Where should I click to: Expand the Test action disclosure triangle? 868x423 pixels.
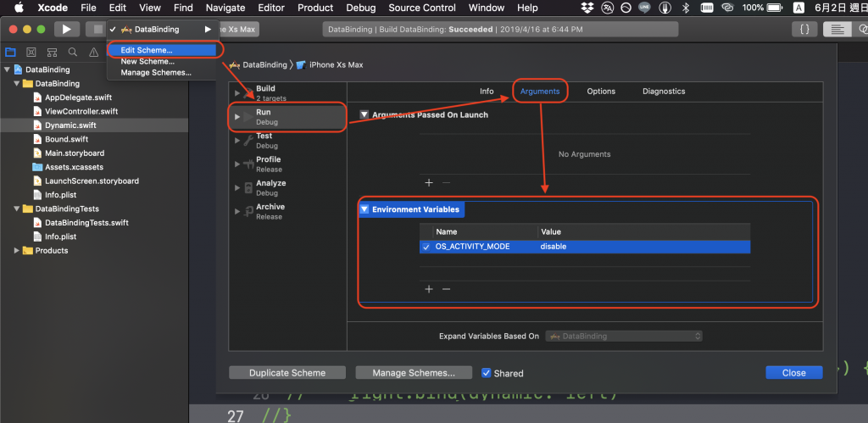point(237,141)
